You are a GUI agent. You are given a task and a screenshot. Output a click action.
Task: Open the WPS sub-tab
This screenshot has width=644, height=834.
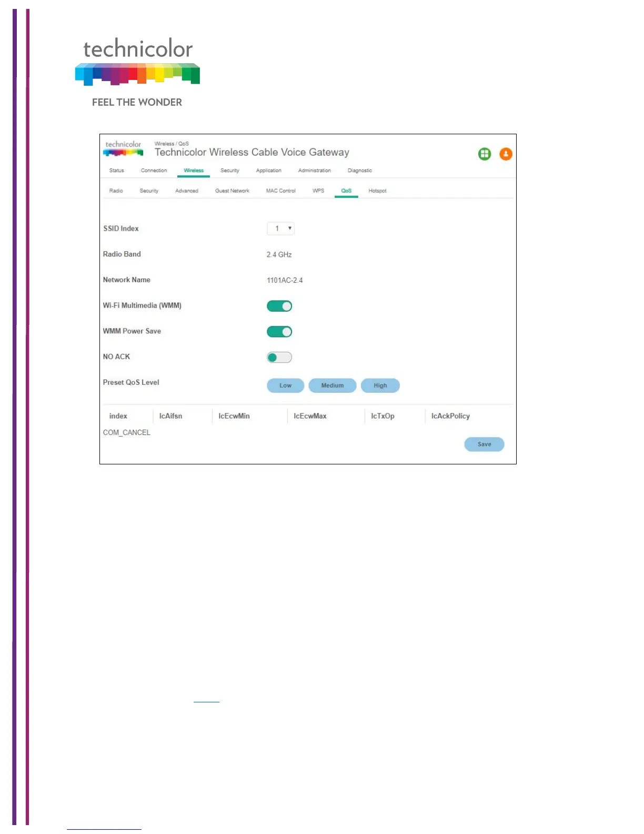pyautogui.click(x=318, y=191)
